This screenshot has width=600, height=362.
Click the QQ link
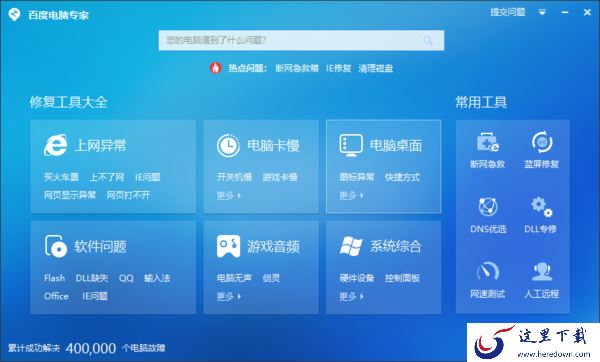(126, 278)
